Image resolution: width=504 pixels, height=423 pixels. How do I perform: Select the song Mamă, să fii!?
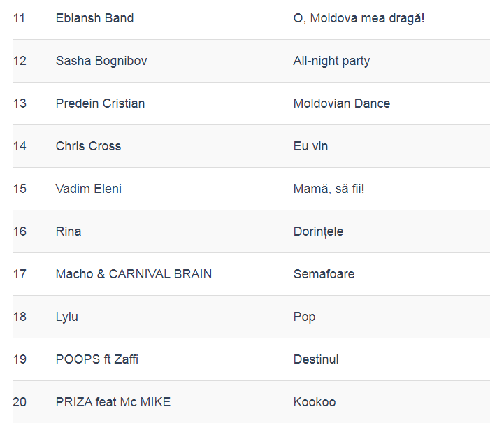(329, 189)
